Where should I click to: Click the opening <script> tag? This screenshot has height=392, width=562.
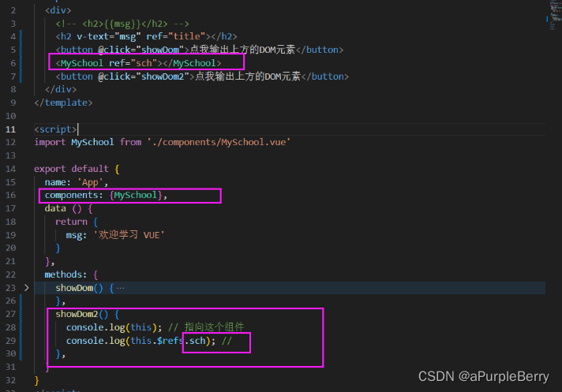click(x=55, y=129)
